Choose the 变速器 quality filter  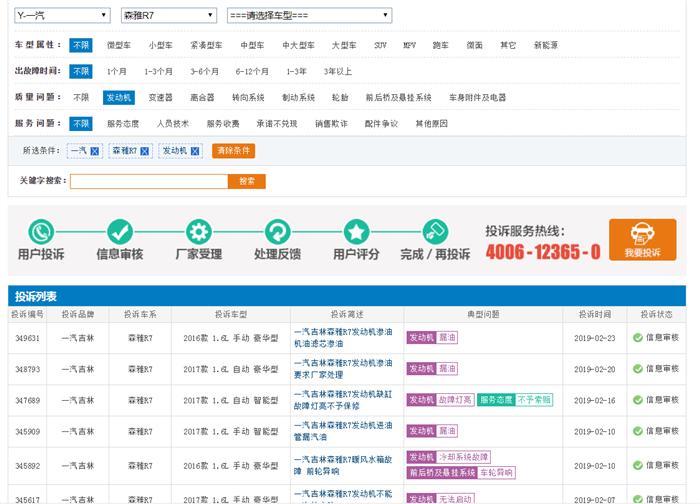[x=160, y=97]
